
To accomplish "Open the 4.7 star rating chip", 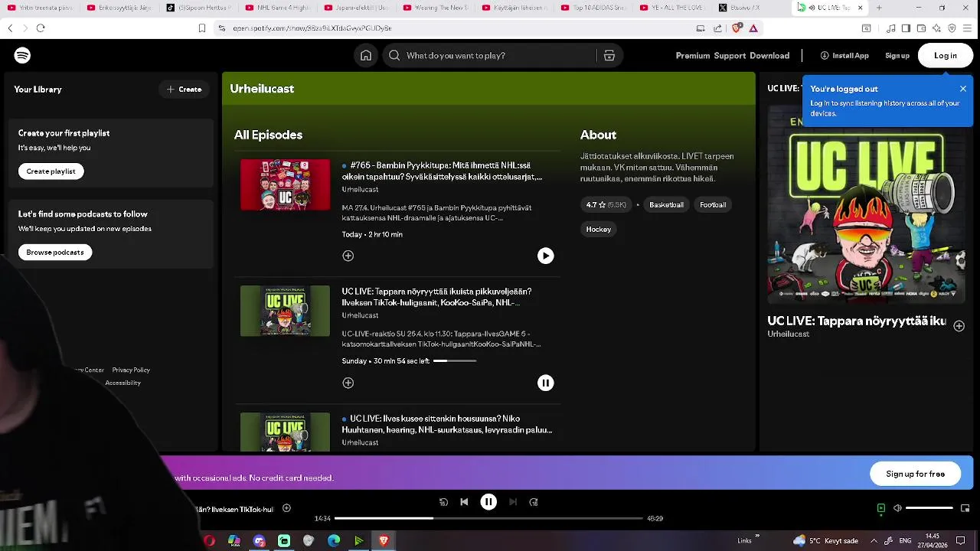I will click(606, 204).
